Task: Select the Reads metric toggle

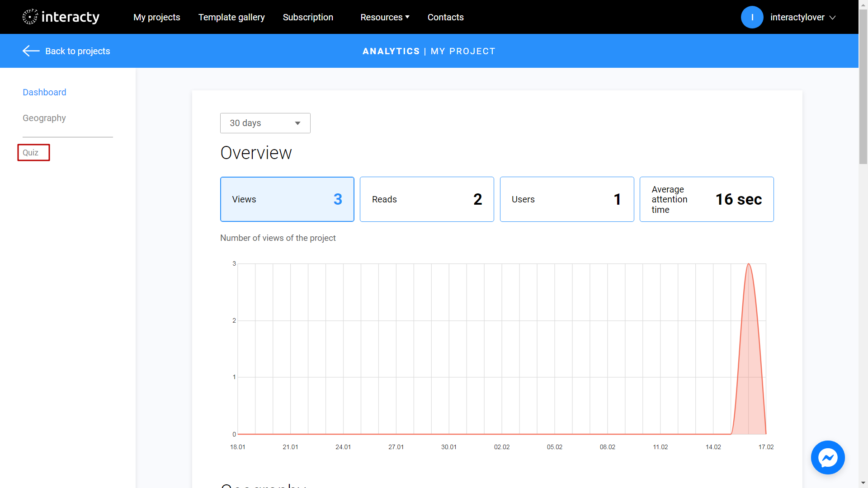Action: pyautogui.click(x=427, y=199)
